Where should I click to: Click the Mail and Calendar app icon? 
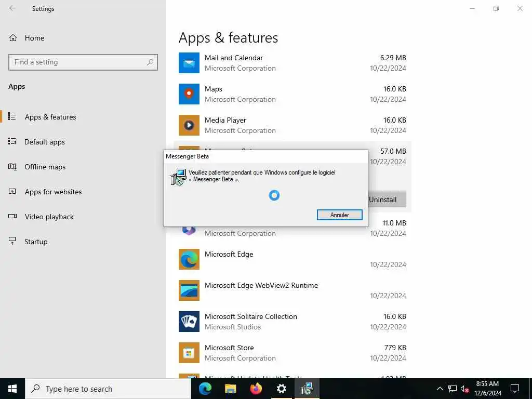coord(189,63)
